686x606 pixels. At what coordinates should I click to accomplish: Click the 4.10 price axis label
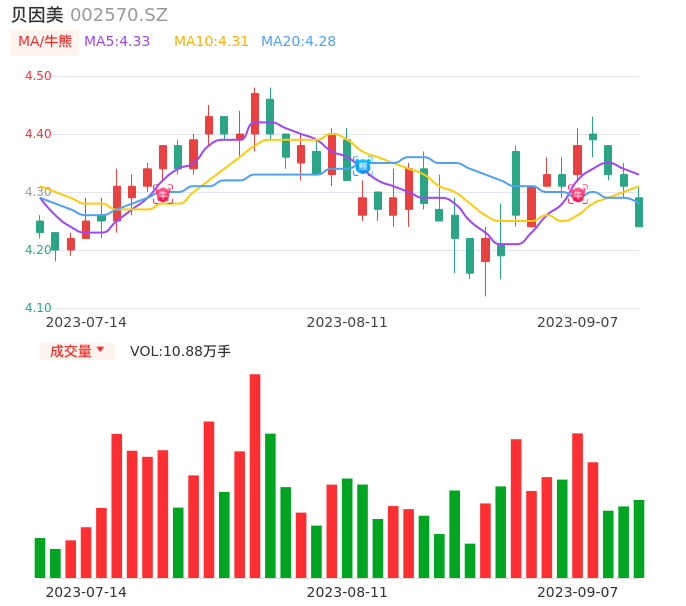tap(38, 308)
